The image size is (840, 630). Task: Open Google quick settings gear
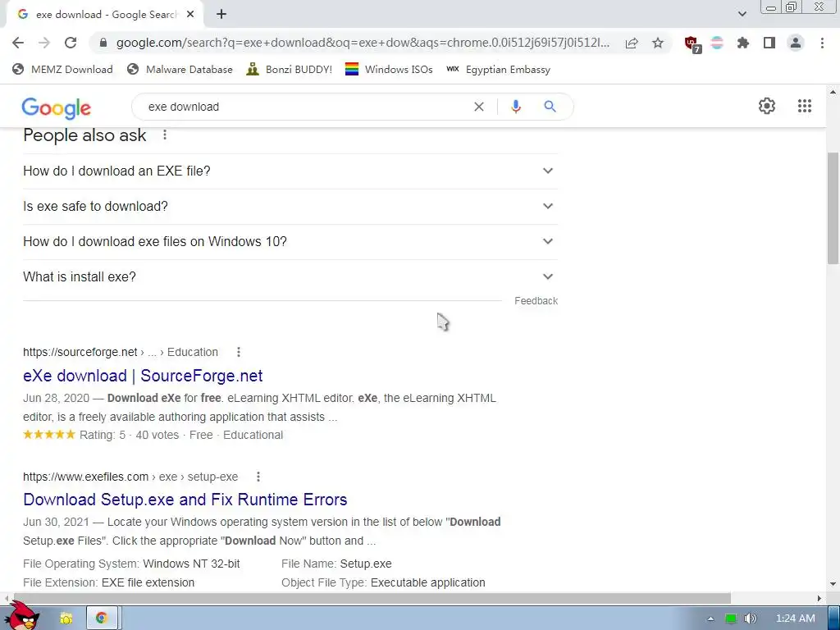pos(767,106)
